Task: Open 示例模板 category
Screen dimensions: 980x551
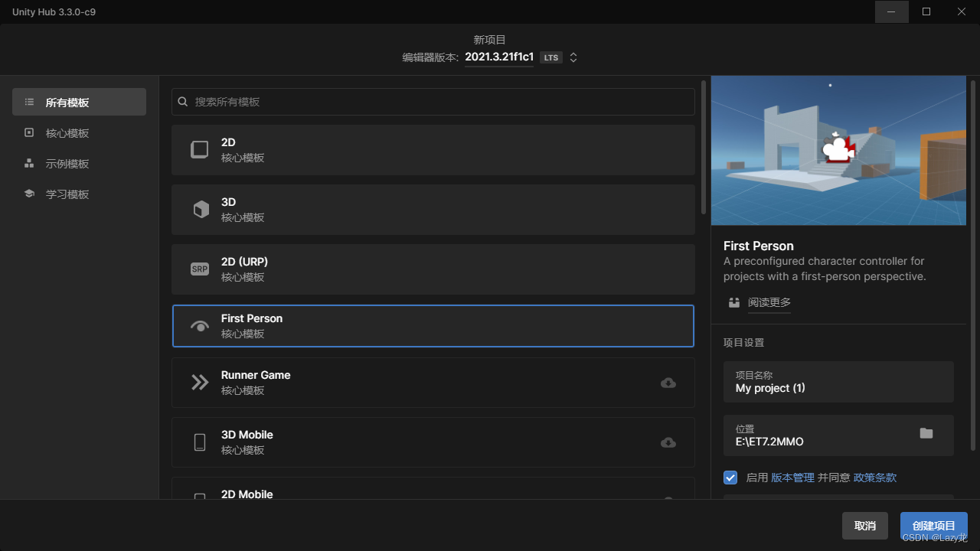Action: pos(79,163)
